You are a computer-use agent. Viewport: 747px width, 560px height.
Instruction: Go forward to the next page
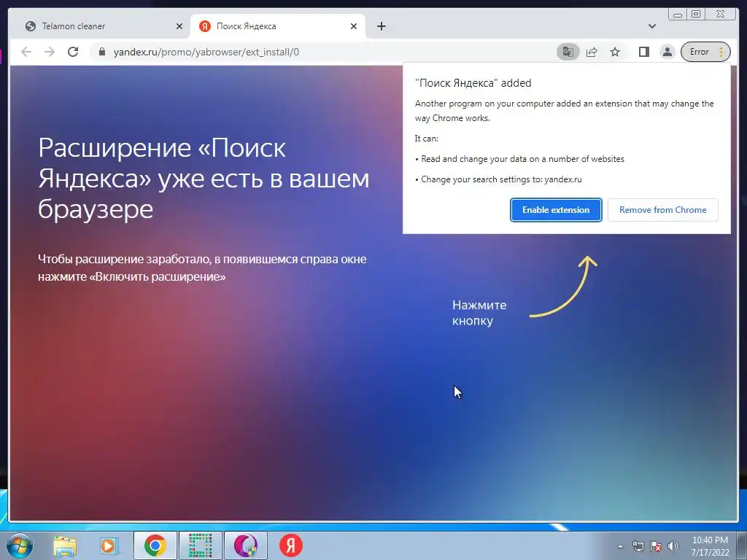pyautogui.click(x=50, y=52)
